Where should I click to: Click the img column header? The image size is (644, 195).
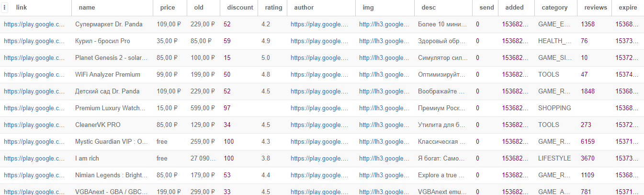coord(368,8)
